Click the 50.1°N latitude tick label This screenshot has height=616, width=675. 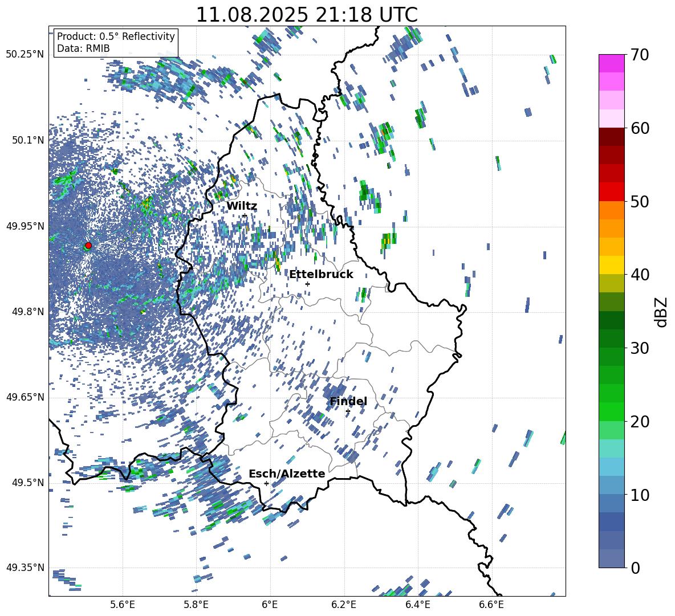click(x=27, y=140)
